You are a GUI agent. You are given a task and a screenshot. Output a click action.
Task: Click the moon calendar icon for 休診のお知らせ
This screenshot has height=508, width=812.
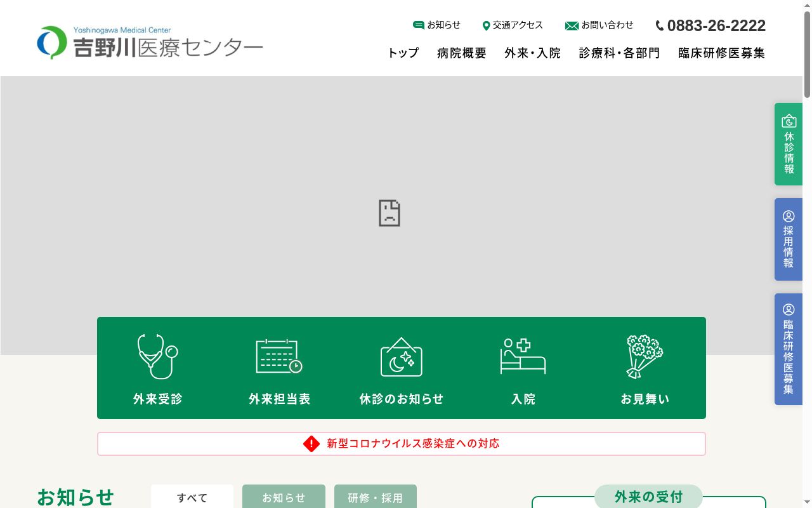(401, 356)
